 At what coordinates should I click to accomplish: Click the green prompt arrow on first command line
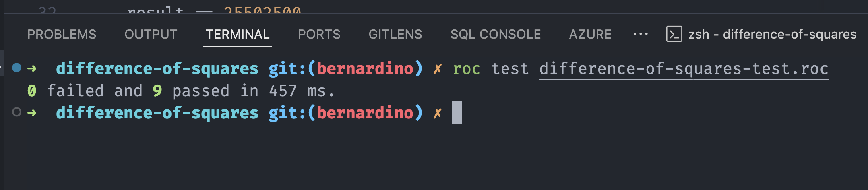point(32,69)
